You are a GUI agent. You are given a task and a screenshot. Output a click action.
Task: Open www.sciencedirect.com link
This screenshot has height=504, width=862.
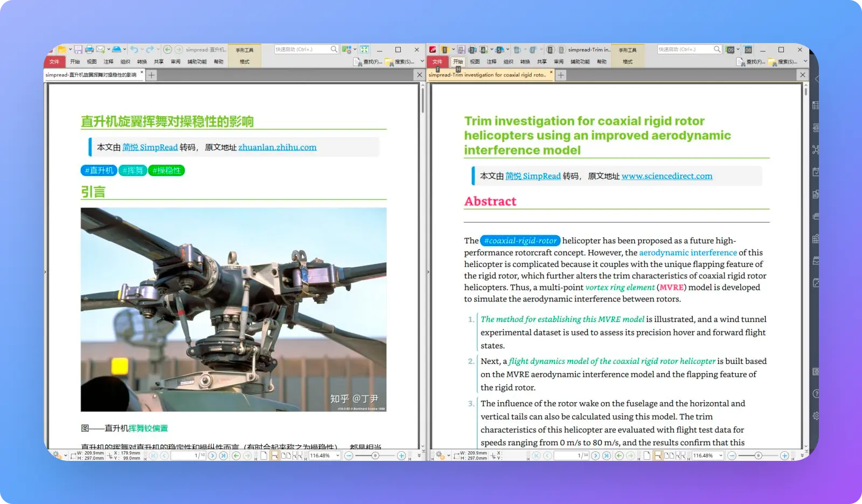pos(667,176)
